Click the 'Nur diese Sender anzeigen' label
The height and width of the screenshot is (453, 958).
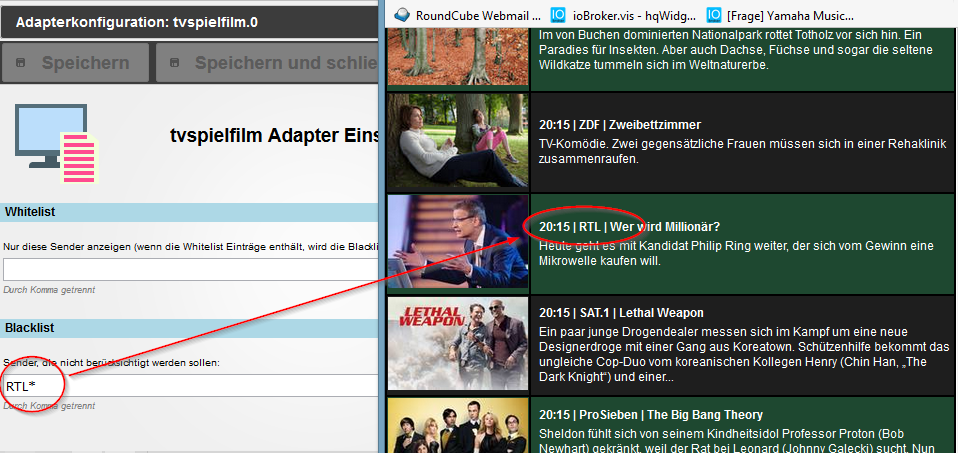tap(190, 246)
